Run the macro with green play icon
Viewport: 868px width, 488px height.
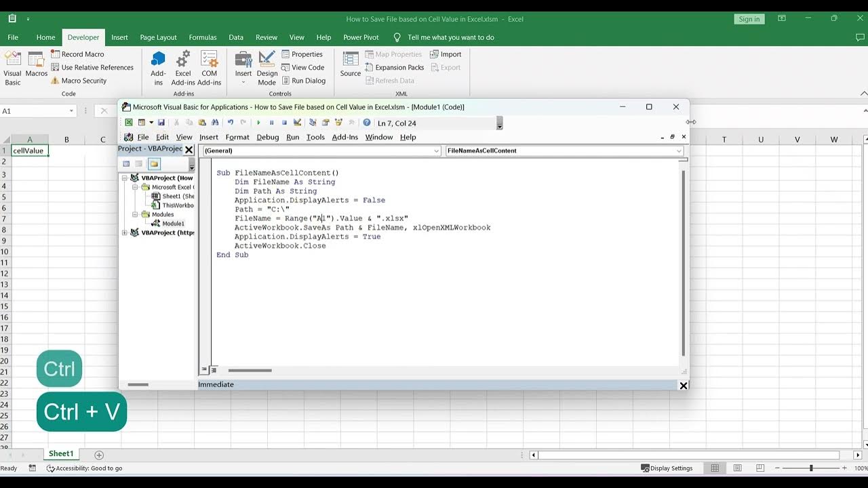pos(258,123)
